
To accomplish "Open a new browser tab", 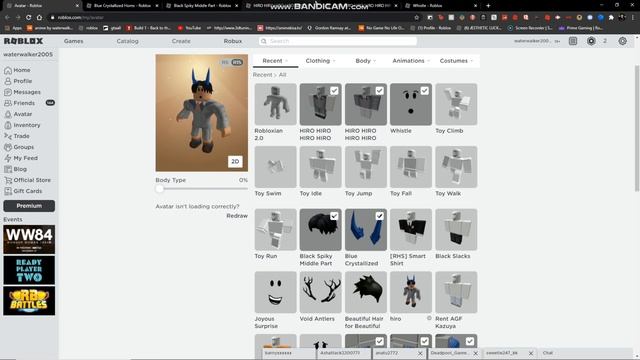I will 488,6.
